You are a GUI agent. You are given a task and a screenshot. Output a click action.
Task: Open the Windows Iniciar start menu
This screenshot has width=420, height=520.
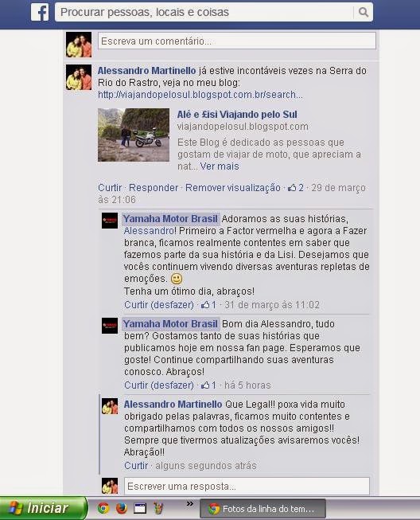click(43, 508)
